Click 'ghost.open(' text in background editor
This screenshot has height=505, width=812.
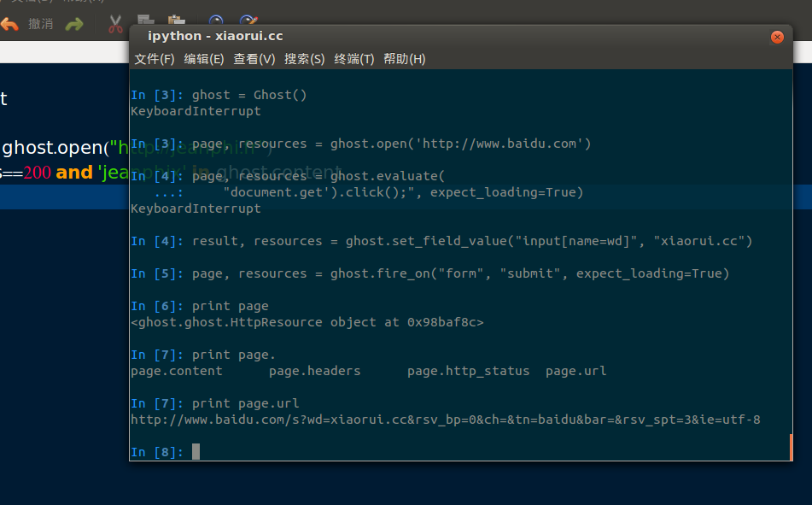(55, 149)
